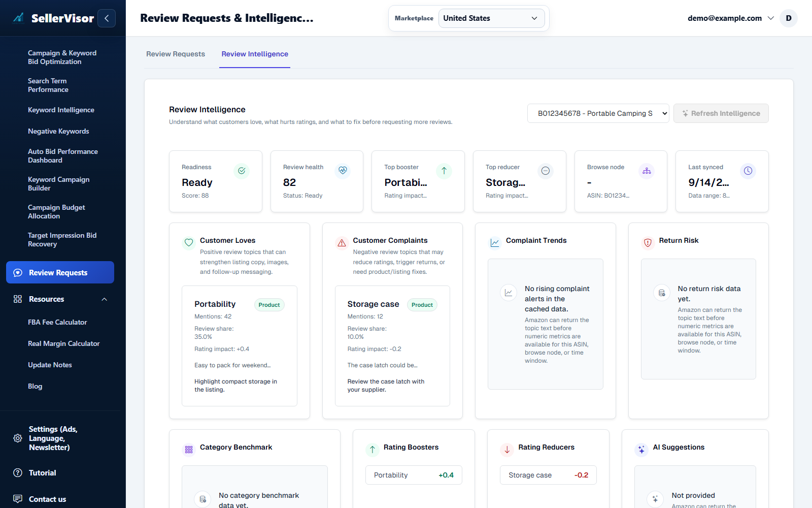Click the 'Mentions: 42' text
The height and width of the screenshot is (508, 812).
pyautogui.click(x=213, y=316)
